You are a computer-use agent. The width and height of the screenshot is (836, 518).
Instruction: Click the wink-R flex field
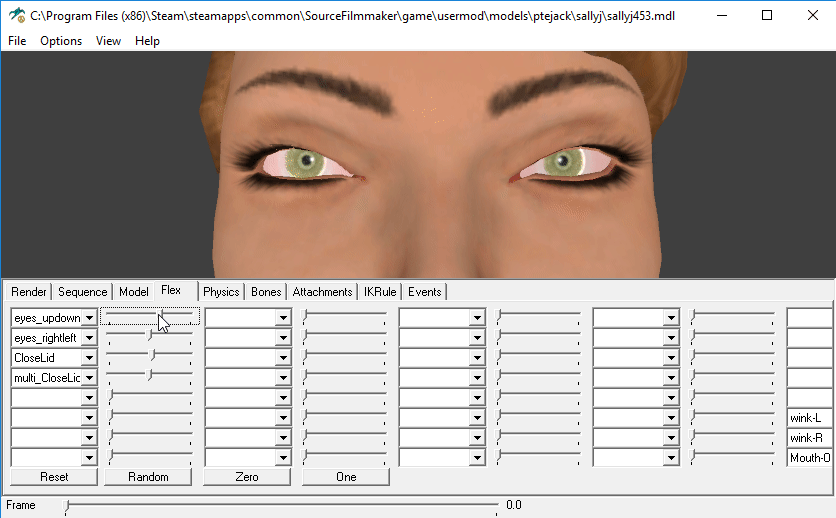point(809,438)
